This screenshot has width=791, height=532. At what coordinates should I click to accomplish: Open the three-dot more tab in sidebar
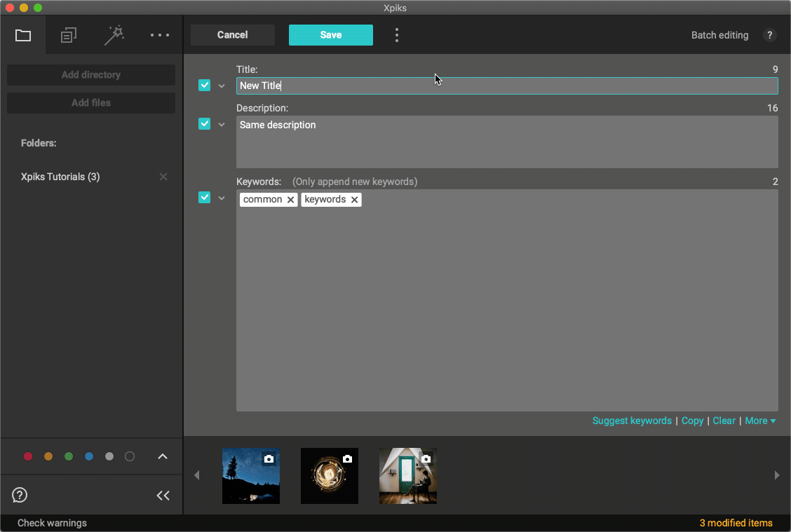160,35
